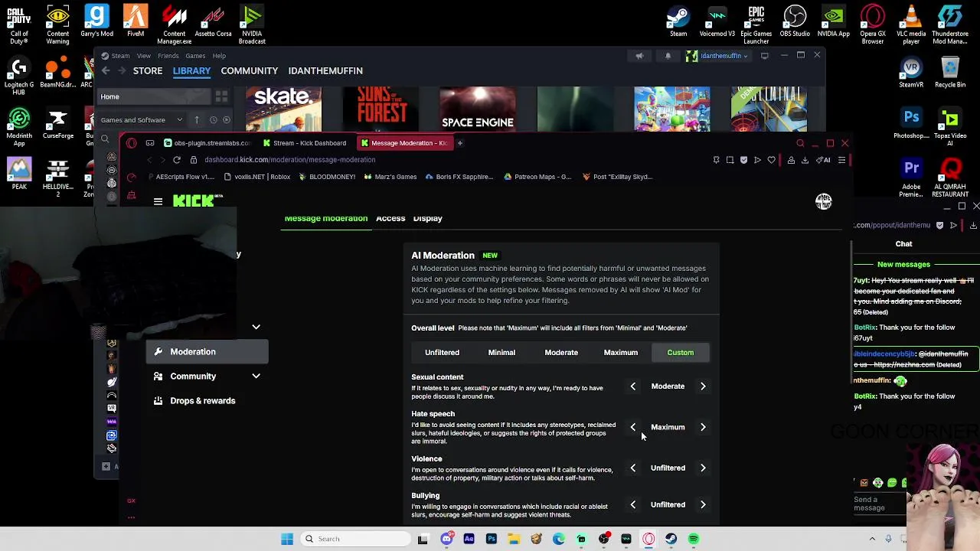Open VLC media player desktop shortcut

[x=911, y=24]
